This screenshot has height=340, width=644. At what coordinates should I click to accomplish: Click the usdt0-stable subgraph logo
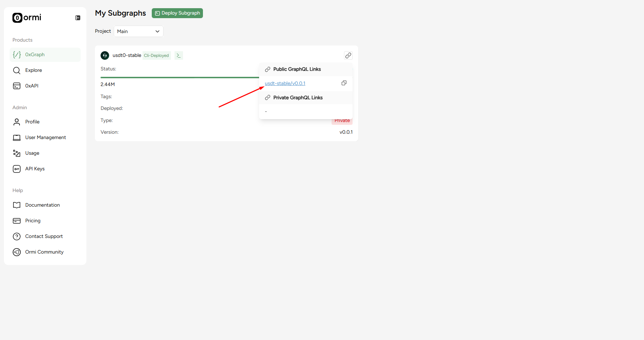[105, 55]
